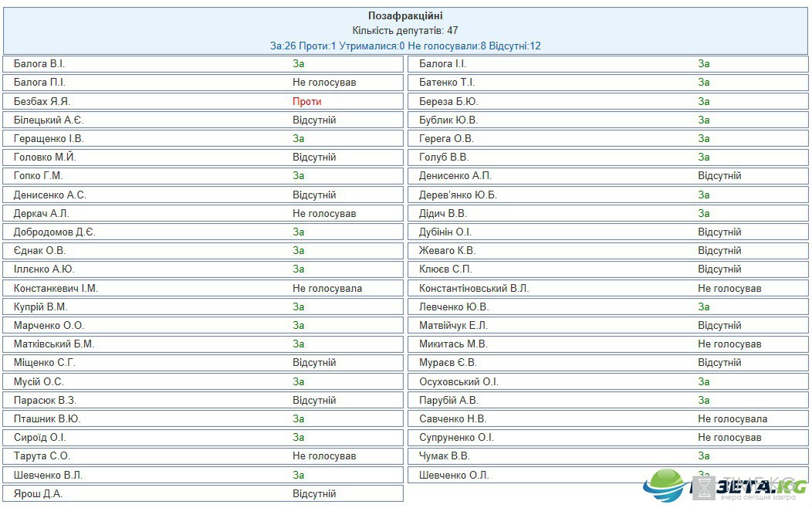Screen dimensions: 812x508
Task: Select the name "Жеваго К.В."
Action: point(448,251)
